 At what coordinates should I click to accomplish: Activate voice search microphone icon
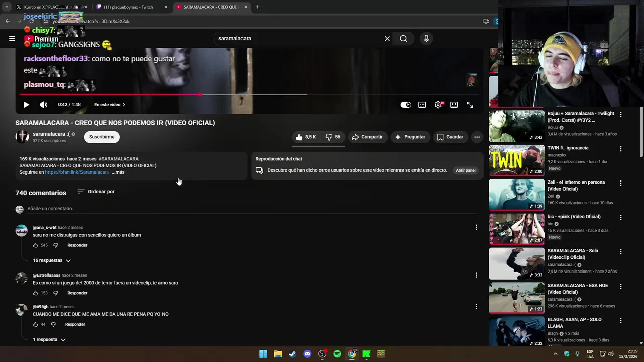426,38
